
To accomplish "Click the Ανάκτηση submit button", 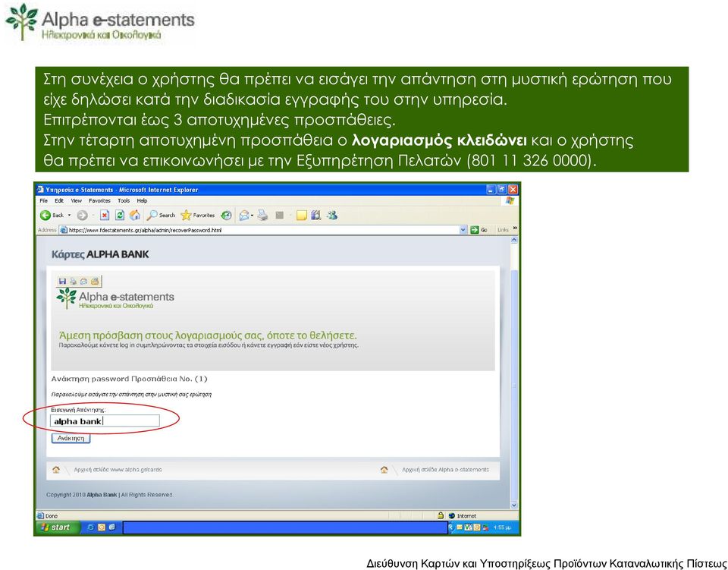I will coord(71,438).
